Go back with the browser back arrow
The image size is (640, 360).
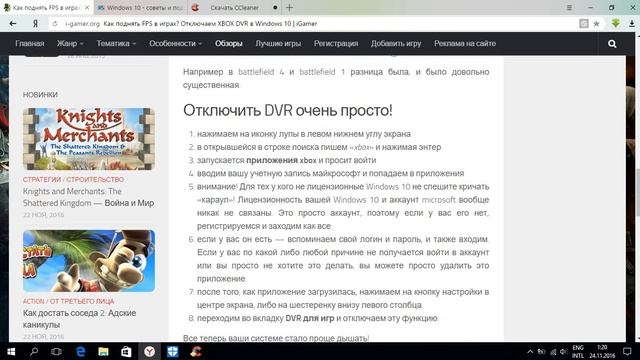point(13,24)
